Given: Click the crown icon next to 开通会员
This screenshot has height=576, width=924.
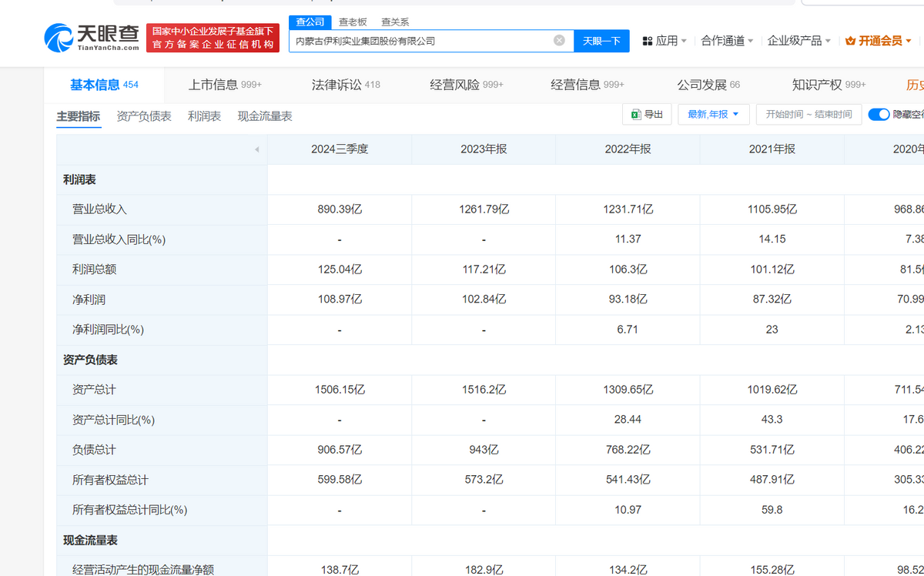Looking at the screenshot, I should pos(850,41).
